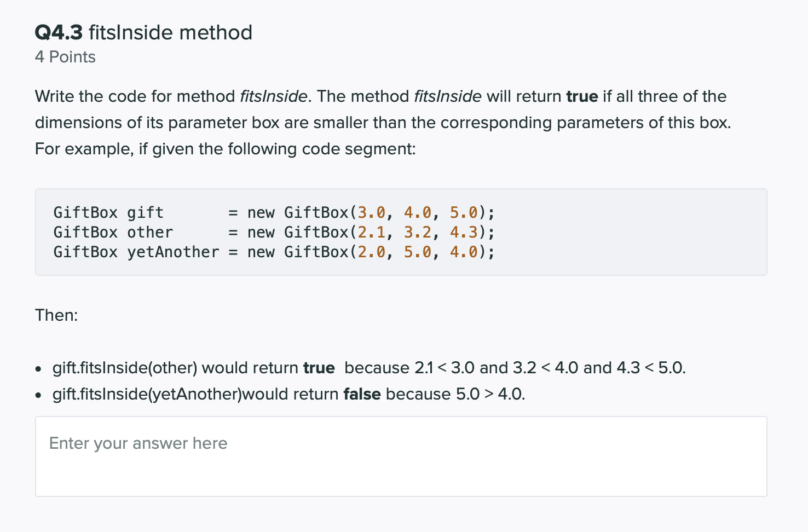This screenshot has width=808, height=532.
Task: Click the value 5.0 in the gift constructor
Action: [x=464, y=212]
